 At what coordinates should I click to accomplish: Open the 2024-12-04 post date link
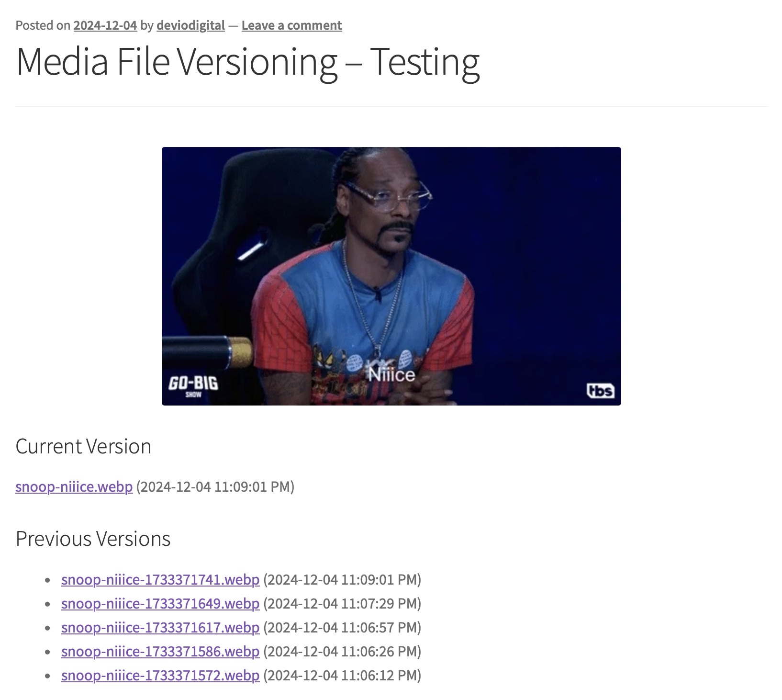pyautogui.click(x=105, y=25)
